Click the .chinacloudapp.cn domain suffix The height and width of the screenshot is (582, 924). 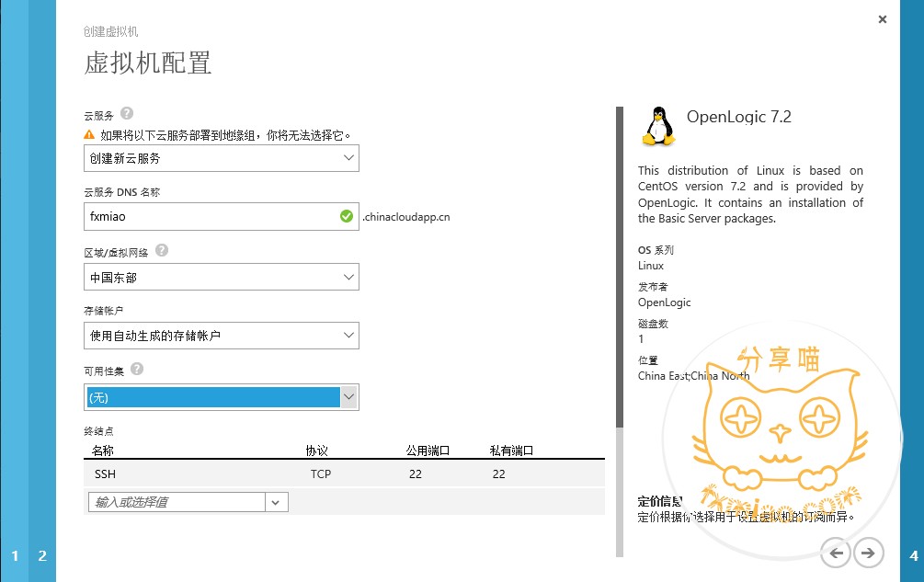406,217
